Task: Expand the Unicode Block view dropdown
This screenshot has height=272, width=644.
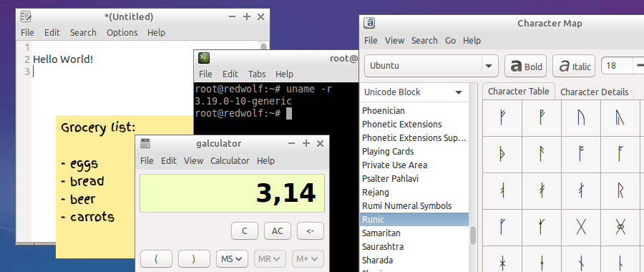Action: pyautogui.click(x=414, y=92)
